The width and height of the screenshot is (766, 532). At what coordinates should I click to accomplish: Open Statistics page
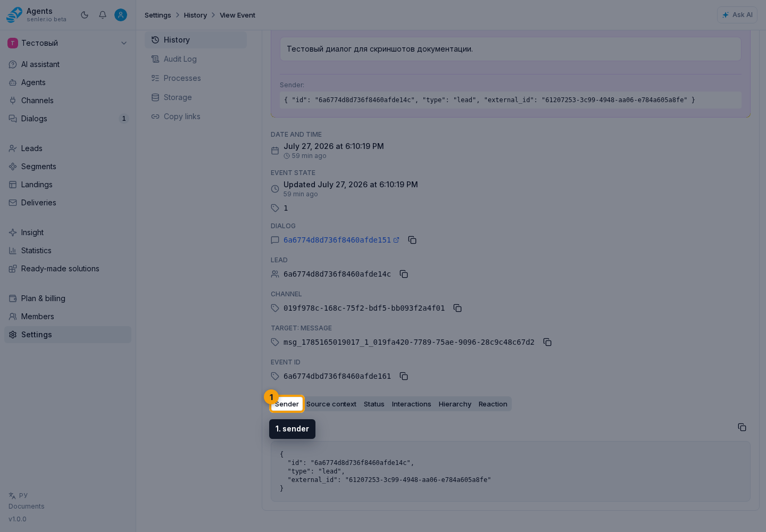(x=68, y=251)
